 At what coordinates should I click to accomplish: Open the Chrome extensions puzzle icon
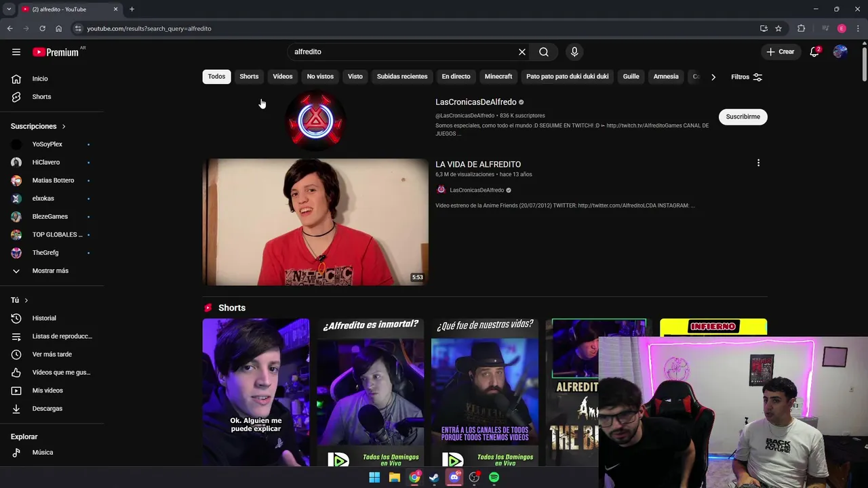[801, 28]
